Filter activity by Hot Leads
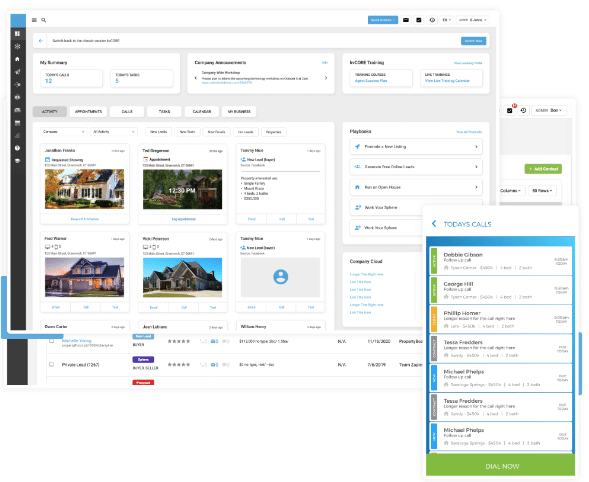 point(245,132)
